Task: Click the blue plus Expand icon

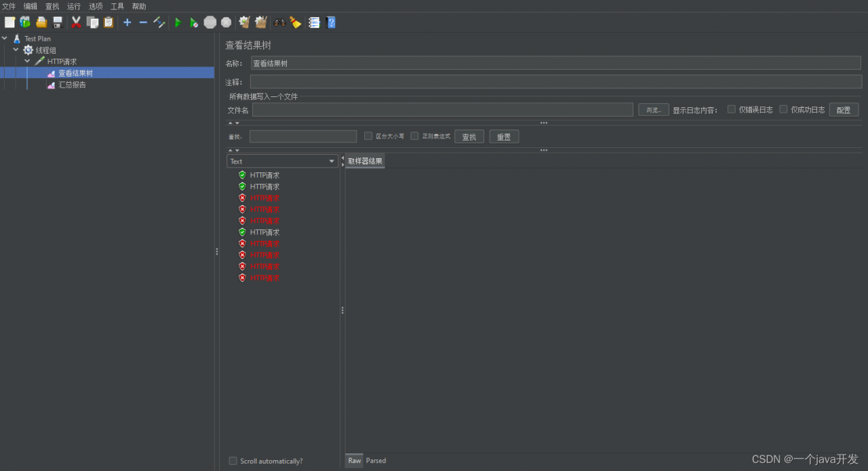Action: pyautogui.click(x=127, y=22)
